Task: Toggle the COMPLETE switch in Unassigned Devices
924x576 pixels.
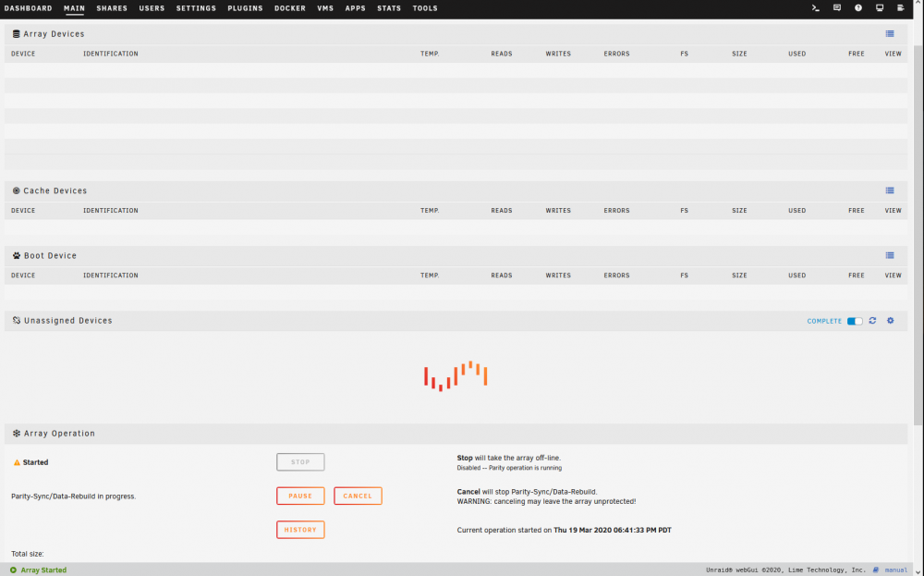Action: pos(855,322)
